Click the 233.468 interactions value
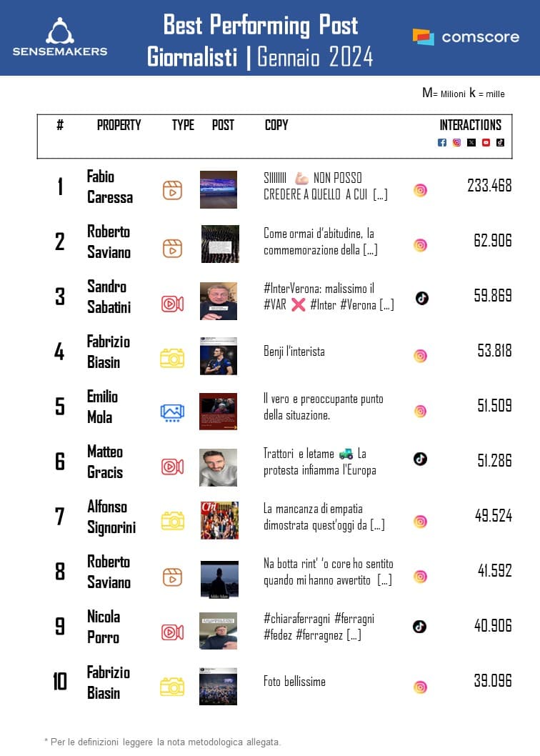Screen dimensions: 540x756 [x=489, y=186]
